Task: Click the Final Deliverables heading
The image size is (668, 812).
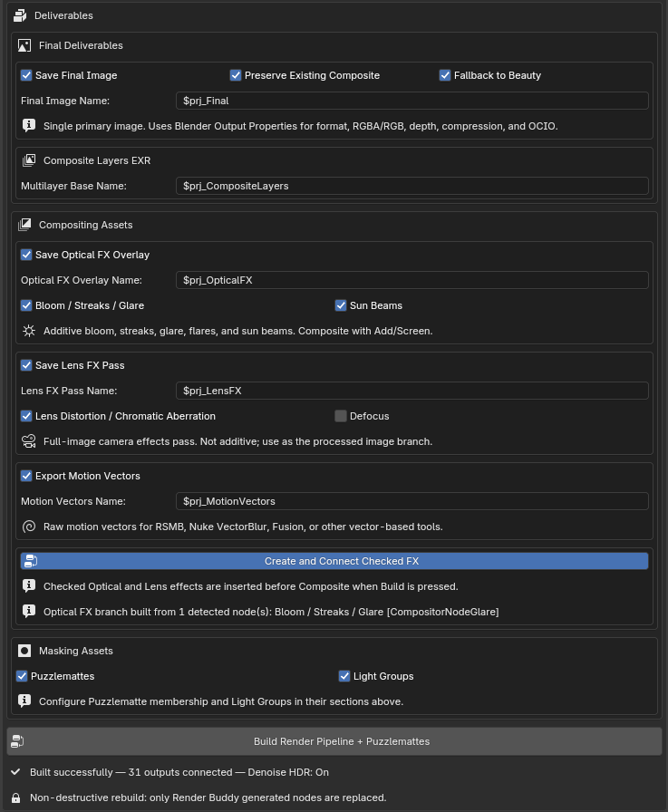Action: tap(81, 45)
